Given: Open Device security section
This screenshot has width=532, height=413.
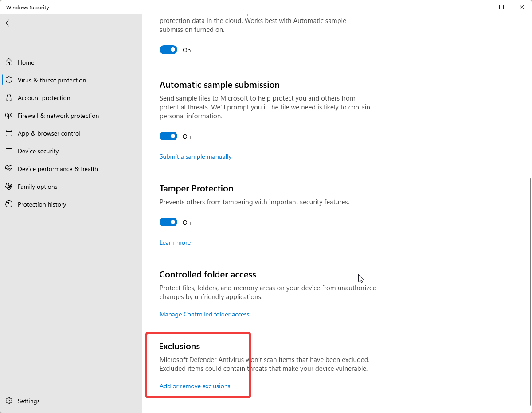Looking at the screenshot, I should [x=71, y=151].
